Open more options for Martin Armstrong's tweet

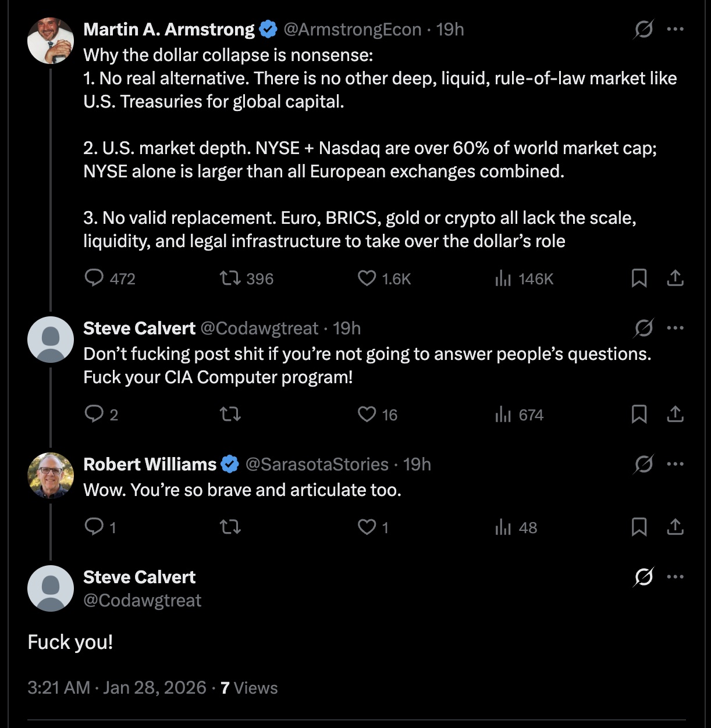676,29
